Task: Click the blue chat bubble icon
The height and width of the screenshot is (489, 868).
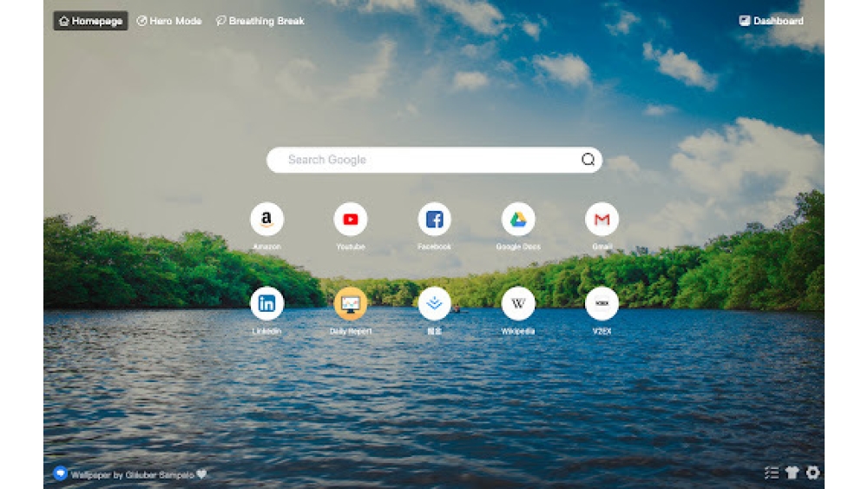Action: [x=61, y=473]
